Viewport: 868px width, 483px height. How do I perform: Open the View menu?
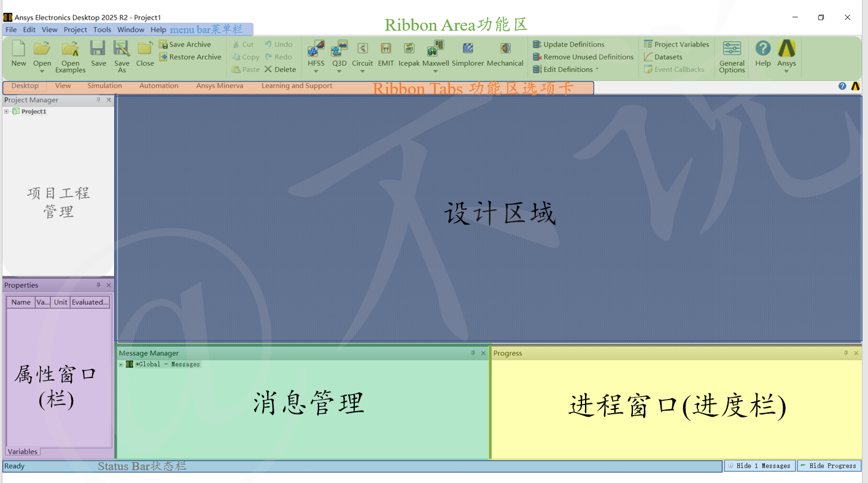tap(50, 29)
